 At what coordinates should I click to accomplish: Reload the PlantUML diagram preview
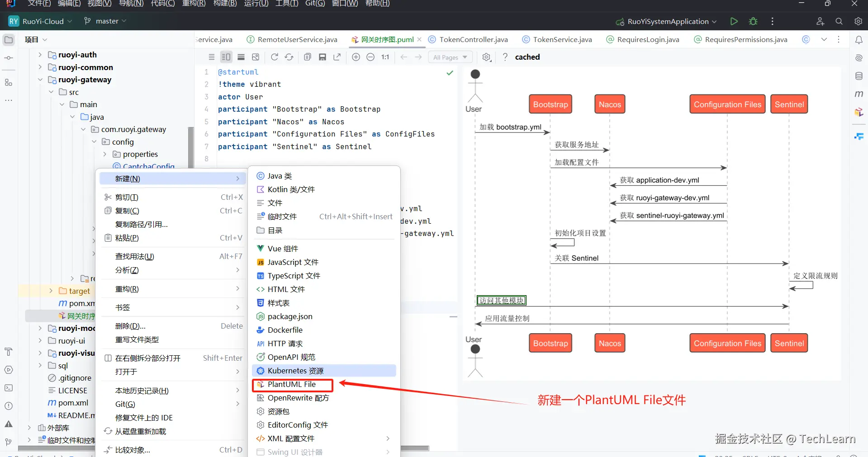pyautogui.click(x=274, y=57)
